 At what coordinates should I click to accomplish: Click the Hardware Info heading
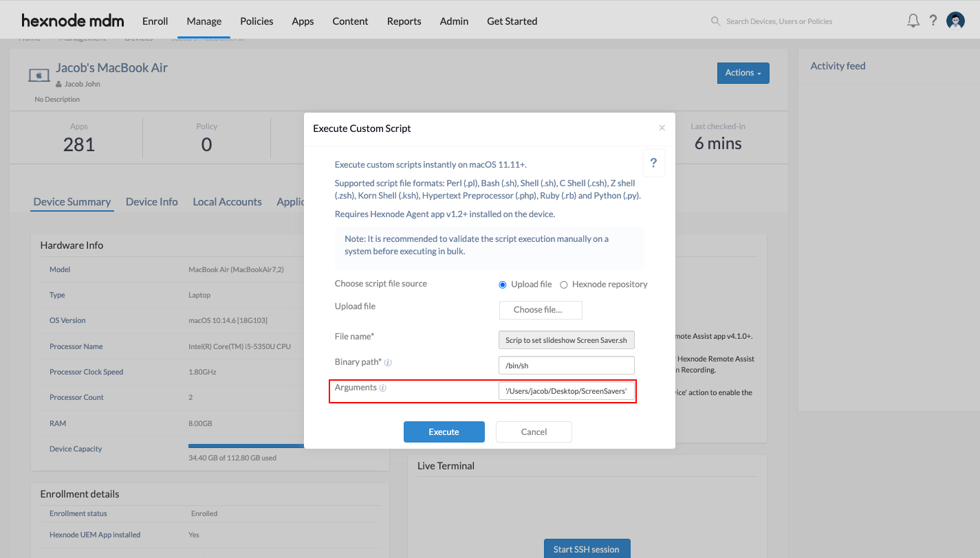[72, 245]
